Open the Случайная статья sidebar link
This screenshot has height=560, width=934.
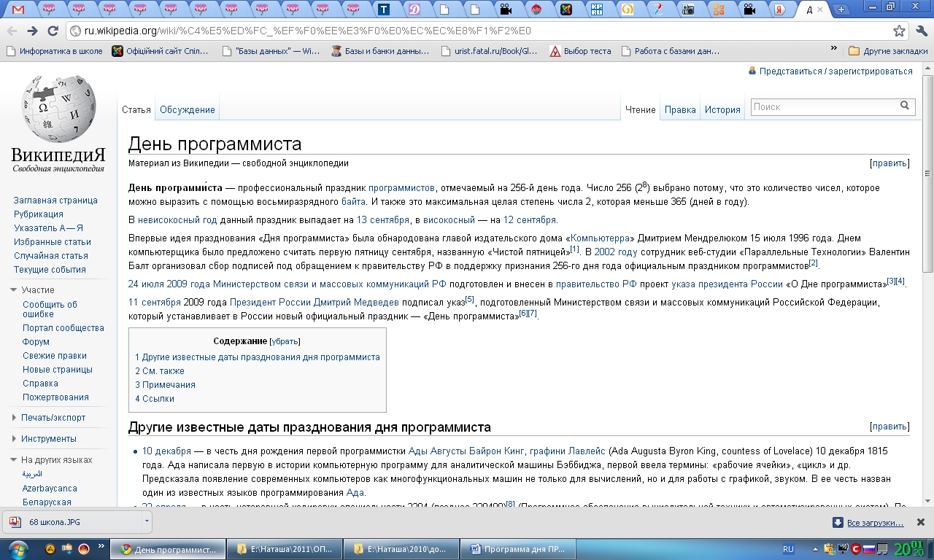pyautogui.click(x=51, y=256)
